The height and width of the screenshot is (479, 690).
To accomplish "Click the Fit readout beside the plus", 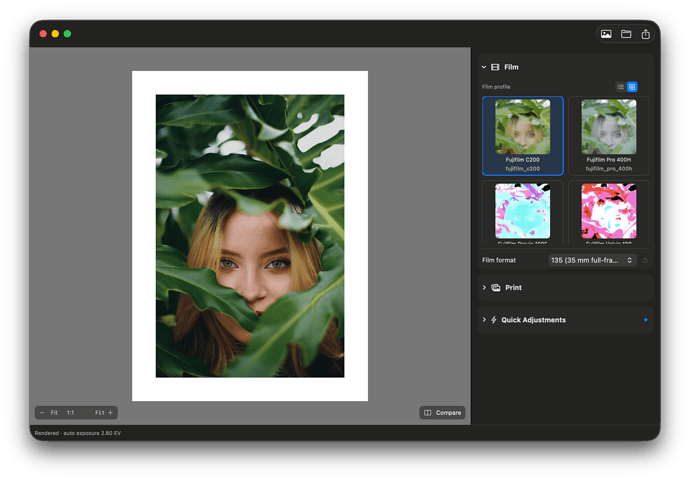I will (x=99, y=413).
